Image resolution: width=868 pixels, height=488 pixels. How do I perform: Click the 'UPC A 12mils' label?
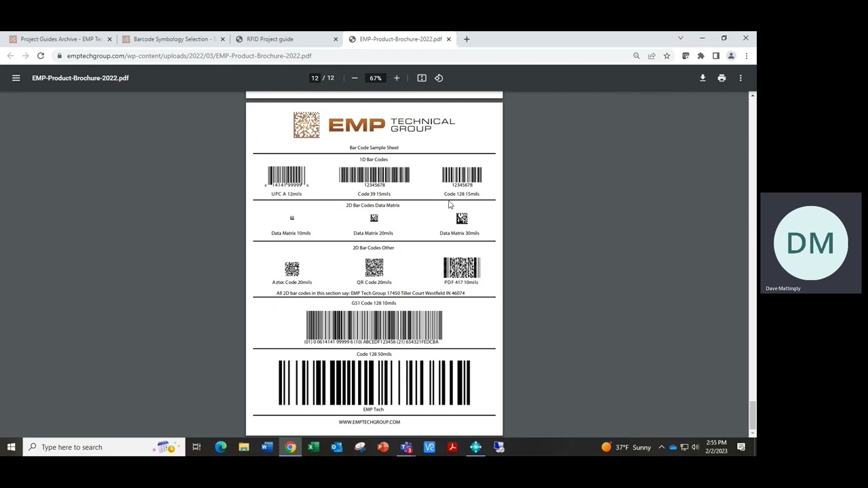point(287,194)
